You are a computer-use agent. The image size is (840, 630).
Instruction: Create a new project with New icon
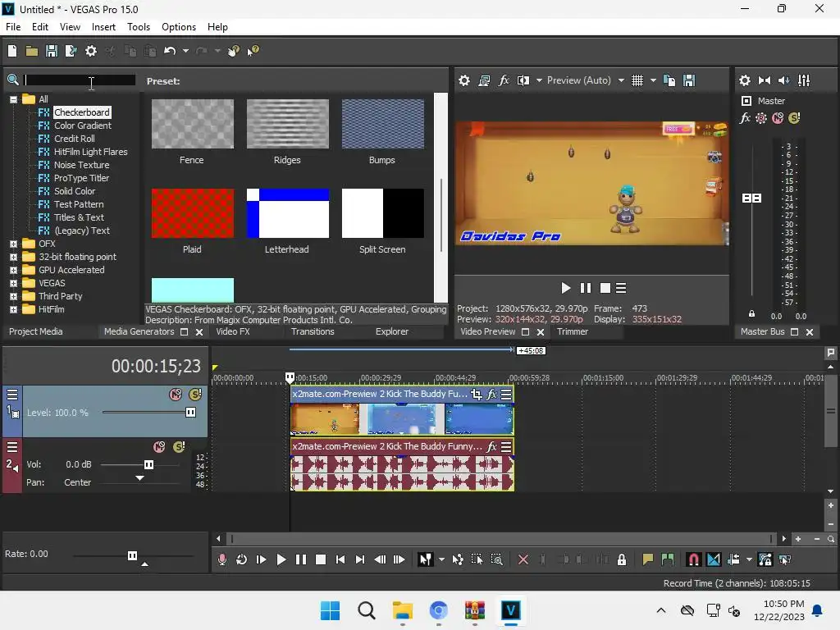click(12, 51)
